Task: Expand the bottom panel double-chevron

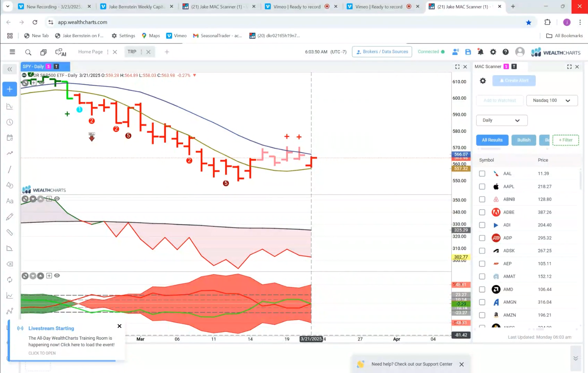Action: [x=576, y=358]
